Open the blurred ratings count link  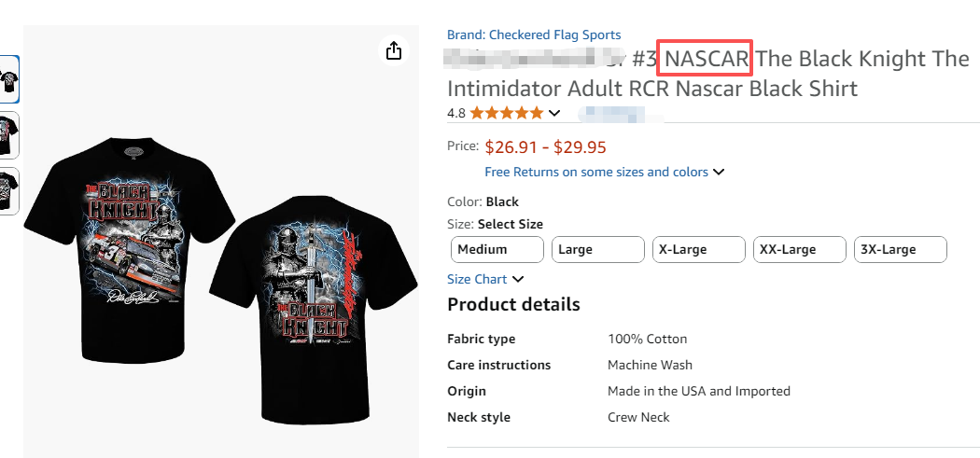point(611,114)
